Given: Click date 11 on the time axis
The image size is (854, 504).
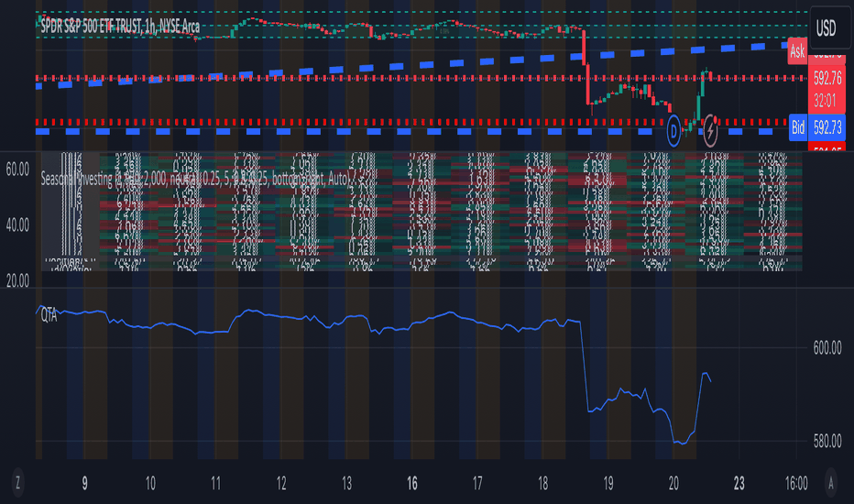Looking at the screenshot, I should (x=215, y=483).
